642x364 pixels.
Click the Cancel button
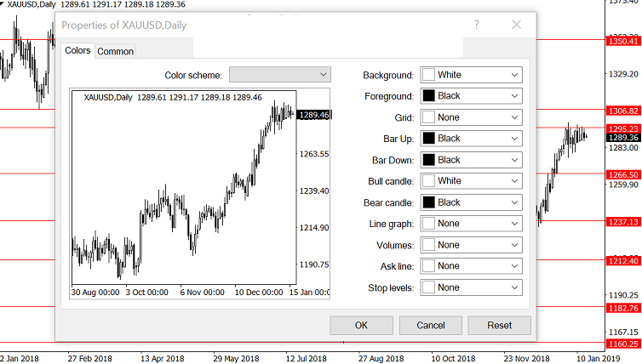(x=431, y=325)
